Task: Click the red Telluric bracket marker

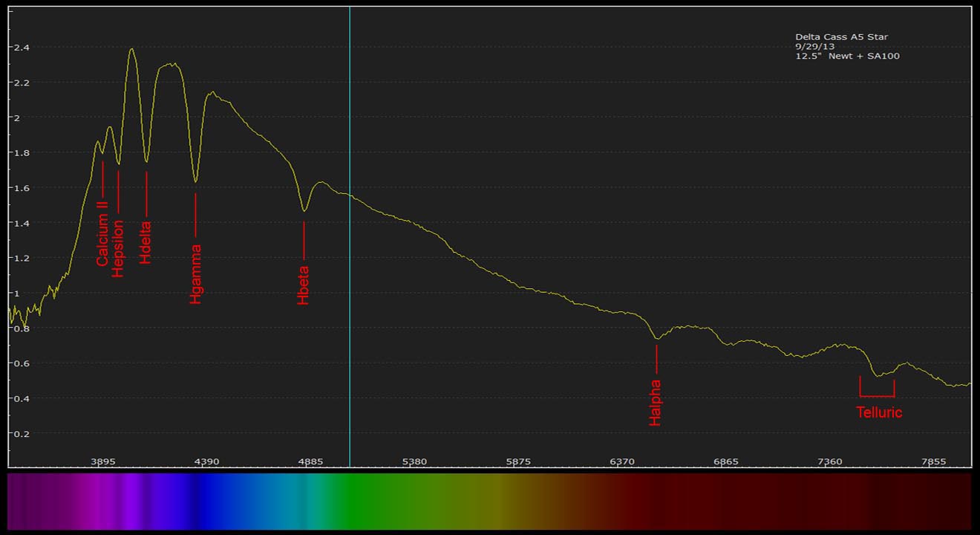Action: (877, 395)
